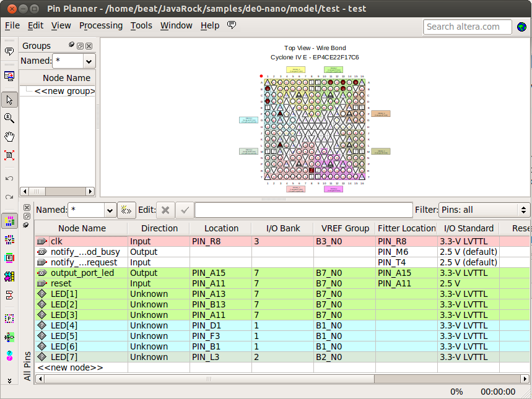Click the Fit in Window icon
This screenshot has height=399, width=532.
point(9,155)
